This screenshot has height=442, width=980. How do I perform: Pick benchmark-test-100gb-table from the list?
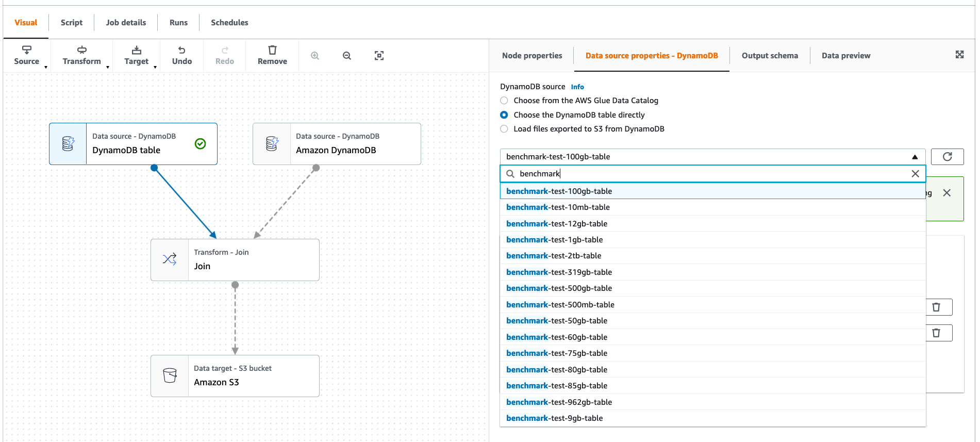713,191
